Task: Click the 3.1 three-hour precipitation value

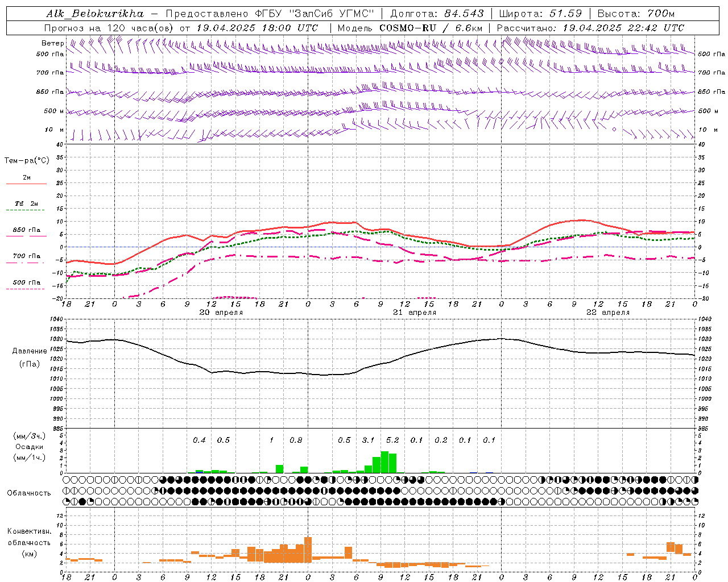Action: 368,440
